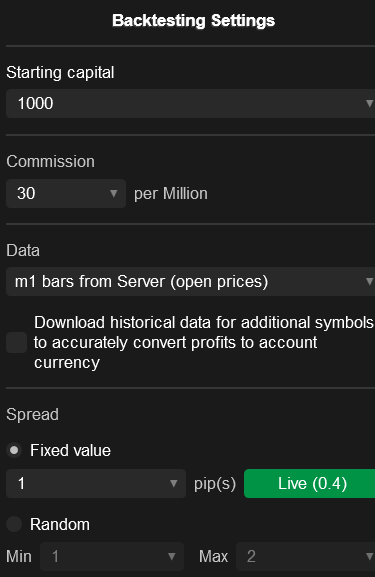Open the Min spread dropdown arrow

(171, 556)
